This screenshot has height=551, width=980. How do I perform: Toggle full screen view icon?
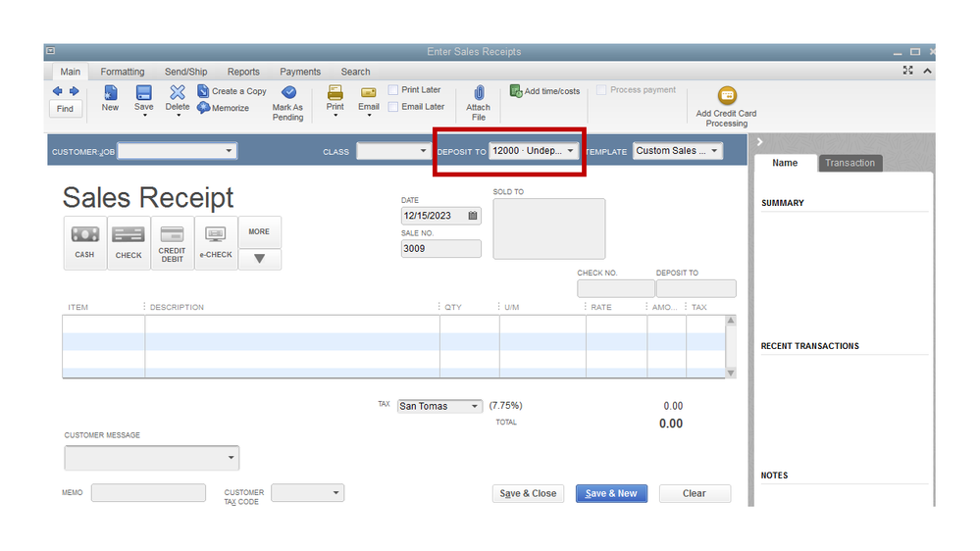[907, 71]
